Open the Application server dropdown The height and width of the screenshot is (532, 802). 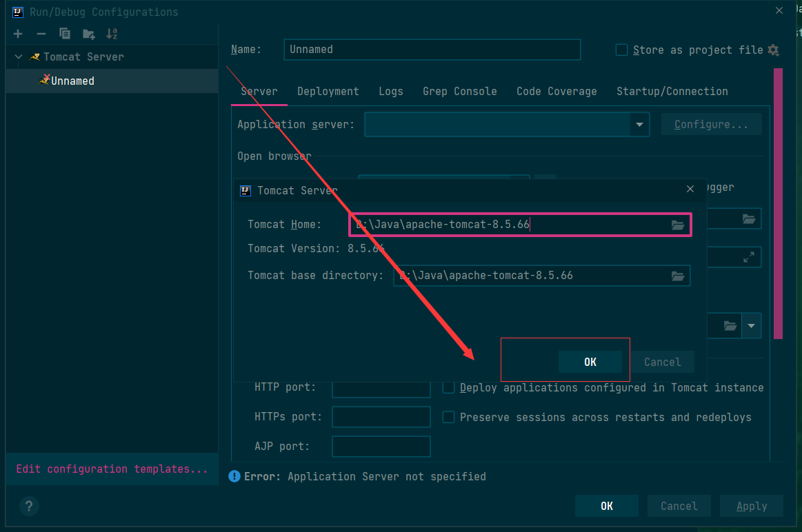click(639, 125)
